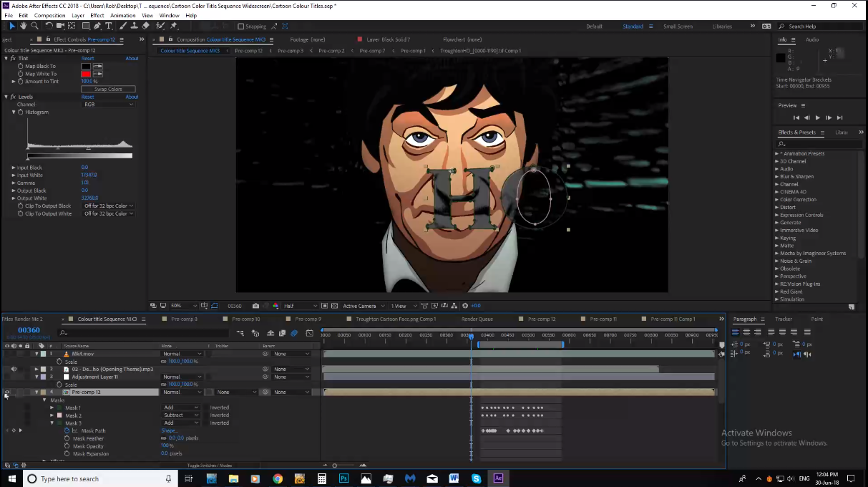Select the Puppet Pin tool
The height and width of the screenshot is (487, 868).
point(174,26)
